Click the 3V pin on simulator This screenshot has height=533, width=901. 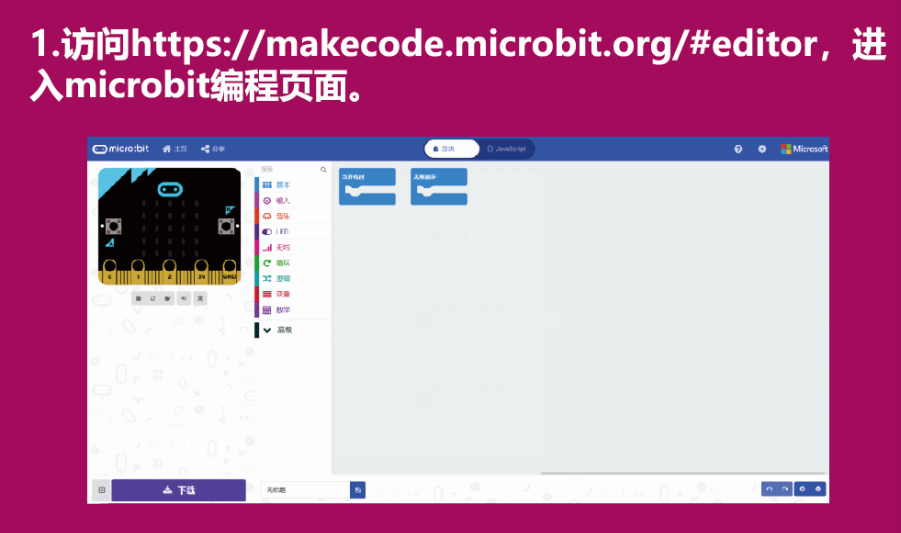tap(201, 272)
